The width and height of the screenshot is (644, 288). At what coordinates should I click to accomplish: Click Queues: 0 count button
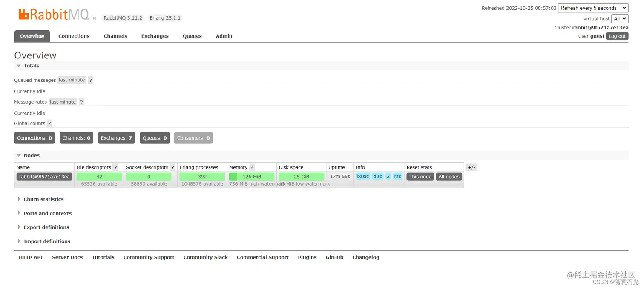[x=155, y=138]
